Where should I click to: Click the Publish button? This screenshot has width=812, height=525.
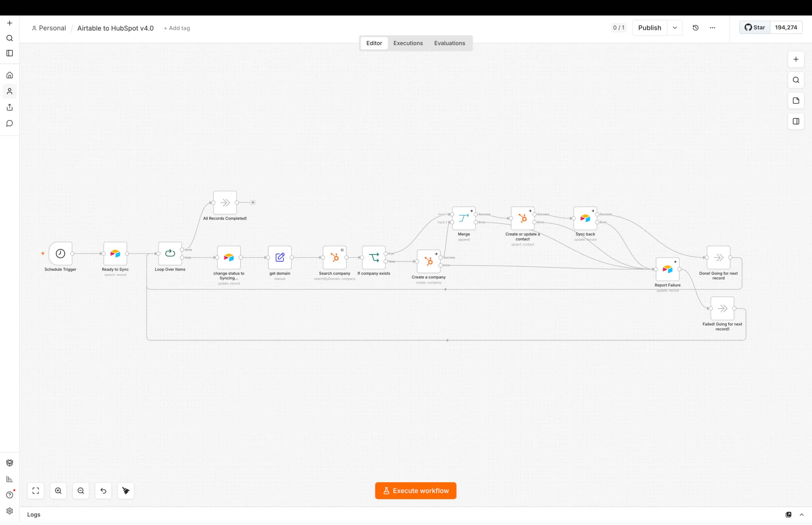tap(650, 28)
